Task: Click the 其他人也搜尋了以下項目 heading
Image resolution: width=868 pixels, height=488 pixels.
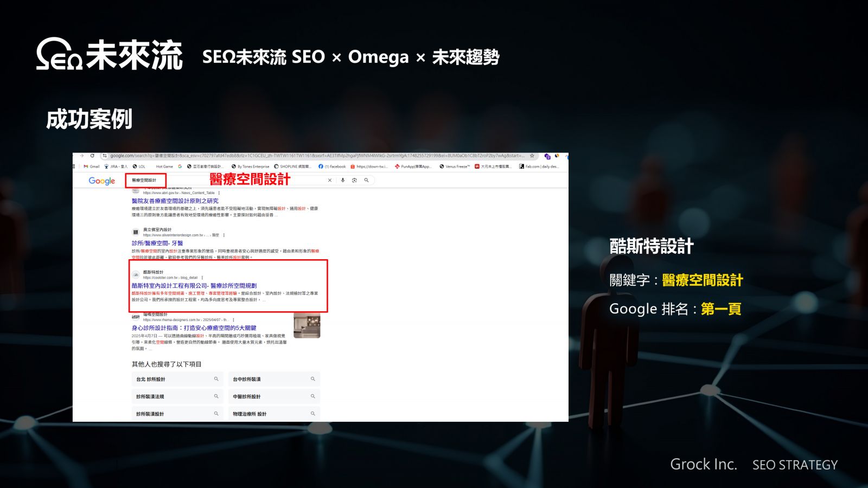Action: coord(167,364)
